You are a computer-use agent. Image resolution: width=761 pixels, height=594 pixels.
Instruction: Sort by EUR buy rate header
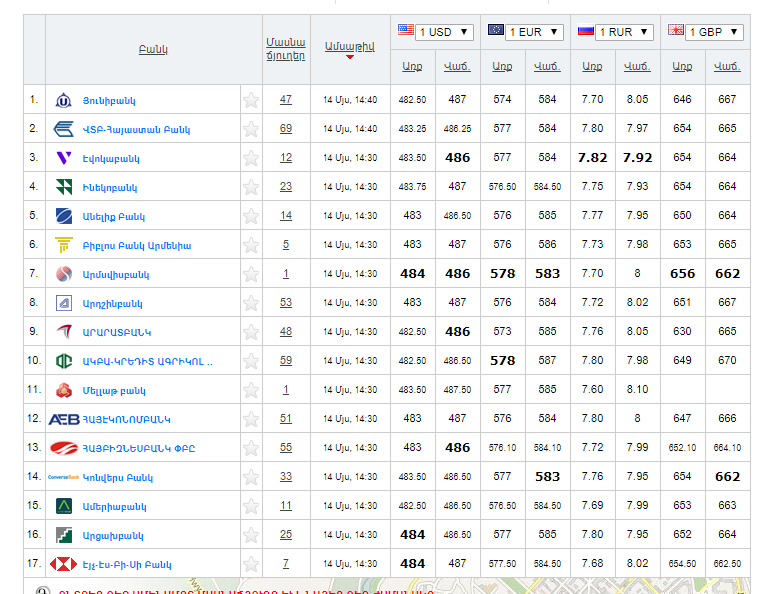click(502, 66)
